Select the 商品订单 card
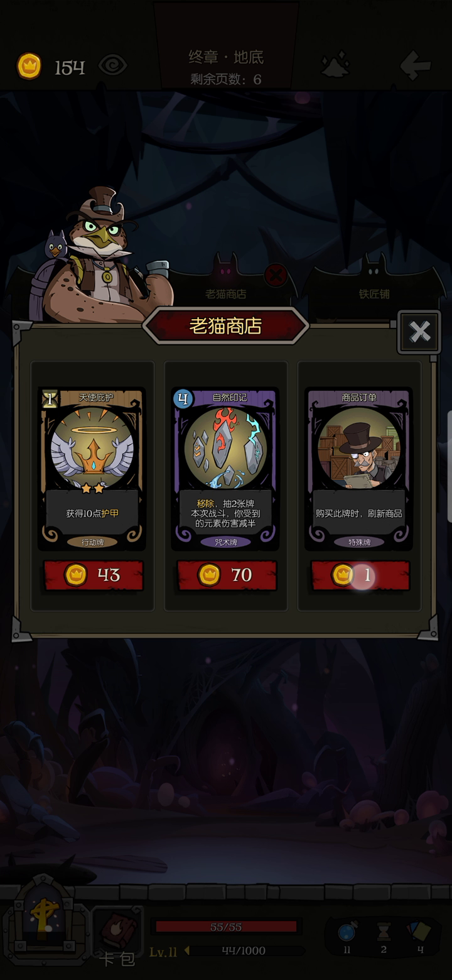This screenshot has height=980, width=452. pos(359,468)
